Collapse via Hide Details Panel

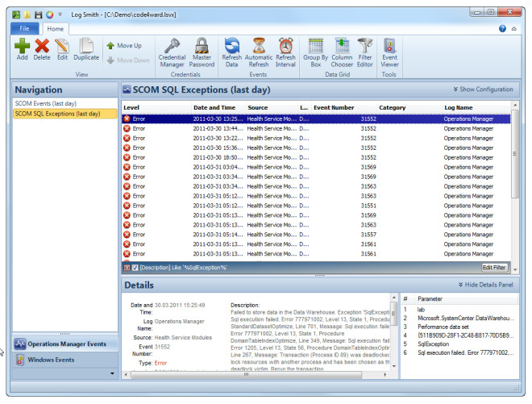pyautogui.click(x=485, y=285)
